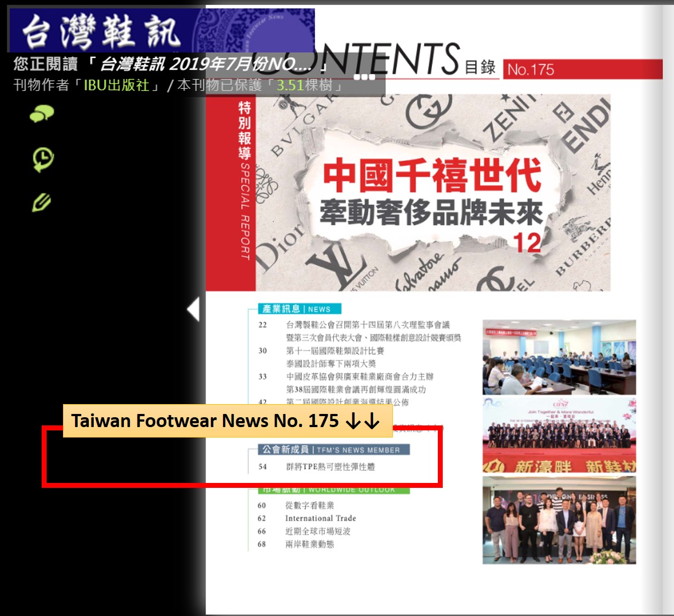Open the page 54 群將TPE熱可塑性彈性體 entry
Screen dimensions: 674x616
coord(330,467)
